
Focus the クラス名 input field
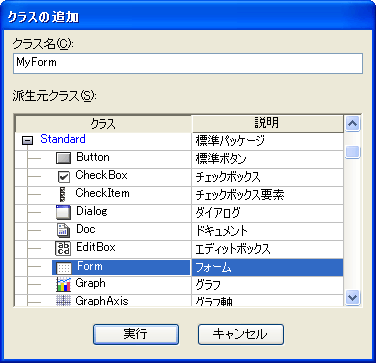coord(188,63)
